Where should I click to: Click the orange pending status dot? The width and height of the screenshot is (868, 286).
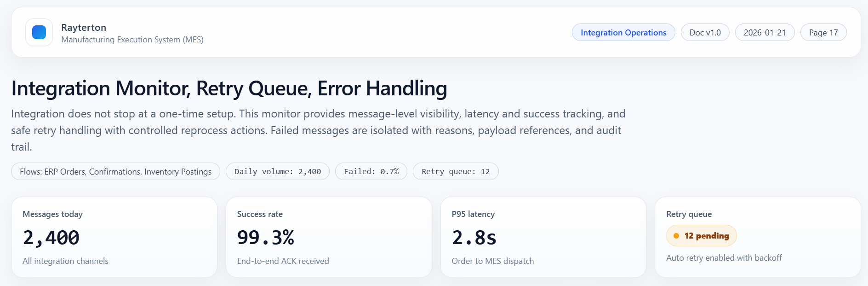click(x=676, y=236)
